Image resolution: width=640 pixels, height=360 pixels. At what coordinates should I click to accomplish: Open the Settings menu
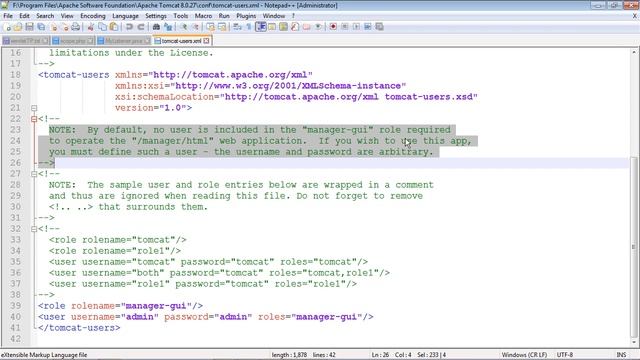click(156, 16)
